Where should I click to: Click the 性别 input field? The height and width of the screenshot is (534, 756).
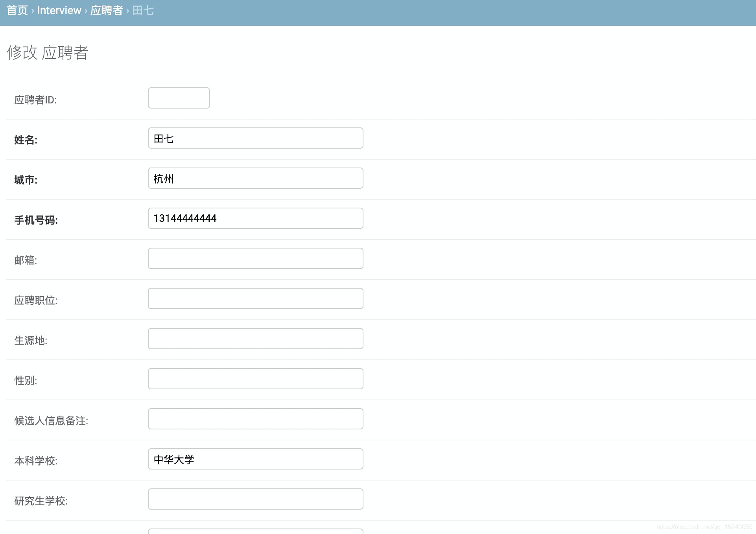coord(255,379)
